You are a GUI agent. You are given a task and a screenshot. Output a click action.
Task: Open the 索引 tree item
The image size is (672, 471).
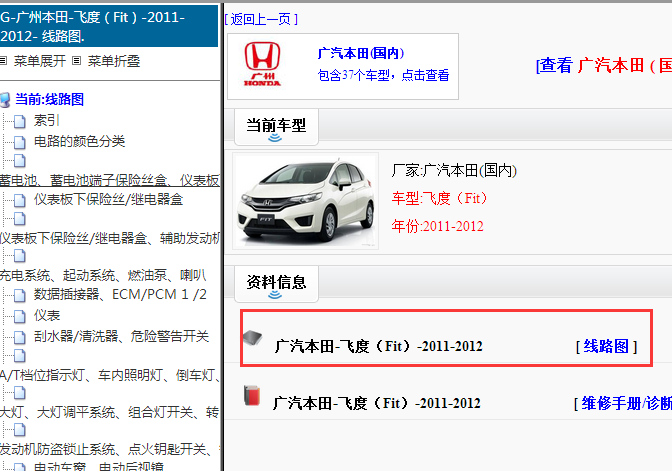46,120
